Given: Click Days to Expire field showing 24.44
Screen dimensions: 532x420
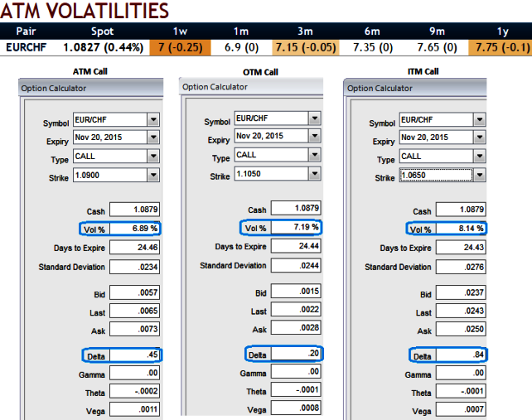Looking at the screenshot, I should 296,246.
